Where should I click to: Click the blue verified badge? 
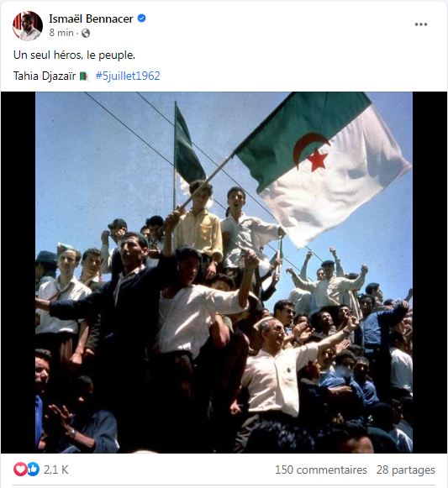coord(142,18)
